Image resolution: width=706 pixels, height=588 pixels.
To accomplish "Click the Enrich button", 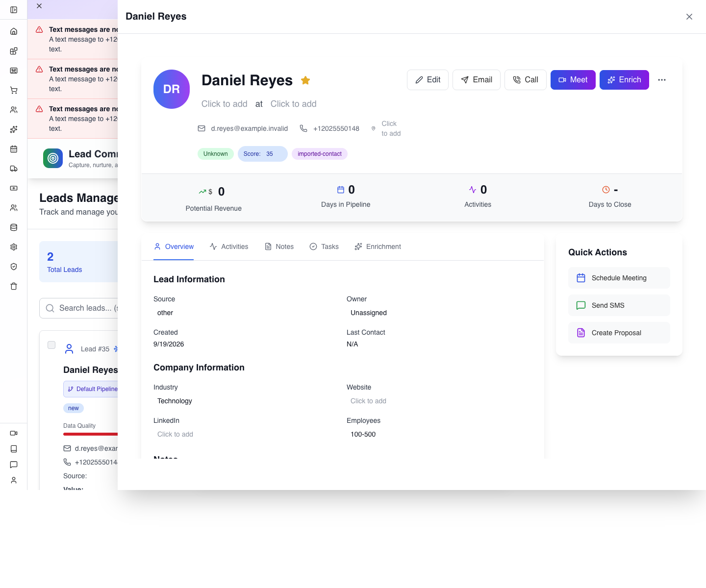I will pyautogui.click(x=624, y=80).
